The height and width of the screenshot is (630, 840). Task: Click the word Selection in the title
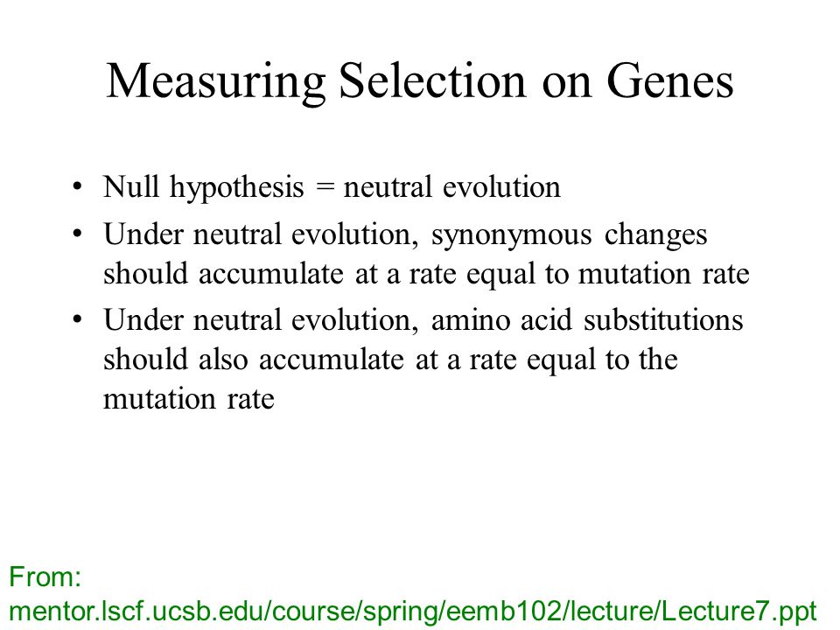click(x=433, y=80)
